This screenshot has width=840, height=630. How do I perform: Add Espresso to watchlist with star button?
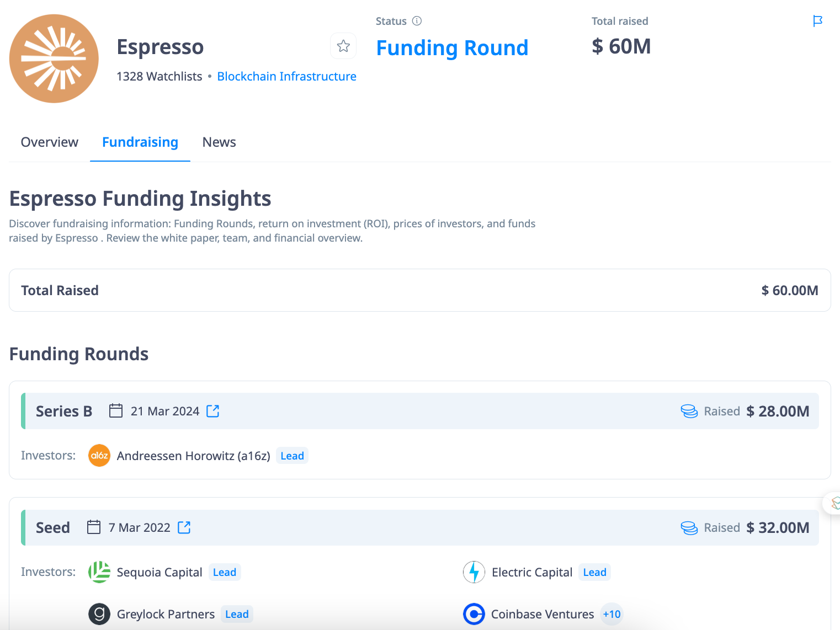click(x=343, y=46)
